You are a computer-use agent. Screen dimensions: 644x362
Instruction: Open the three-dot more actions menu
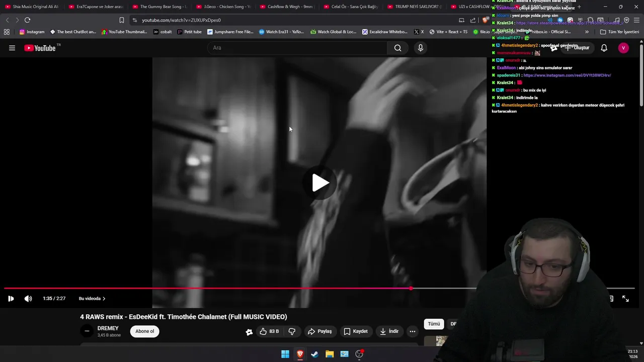tap(413, 331)
